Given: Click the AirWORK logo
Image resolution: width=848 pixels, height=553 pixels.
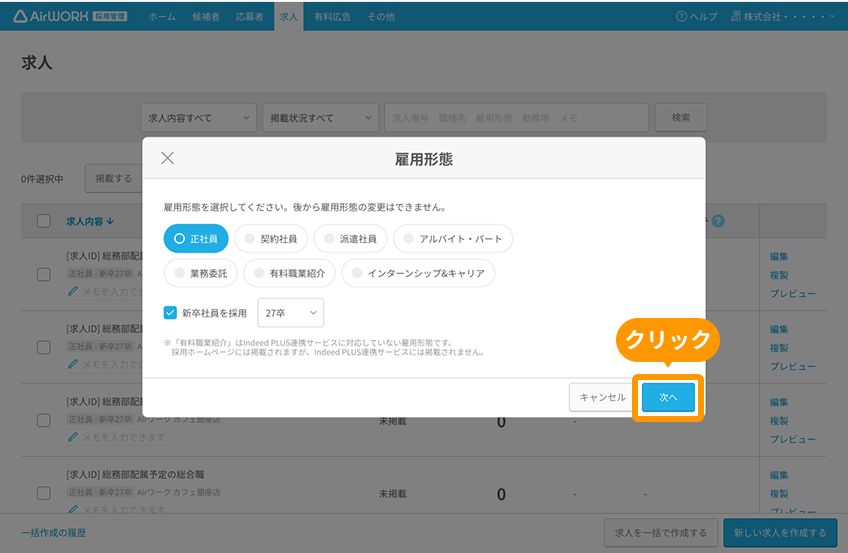Looking at the screenshot, I should (x=70, y=16).
